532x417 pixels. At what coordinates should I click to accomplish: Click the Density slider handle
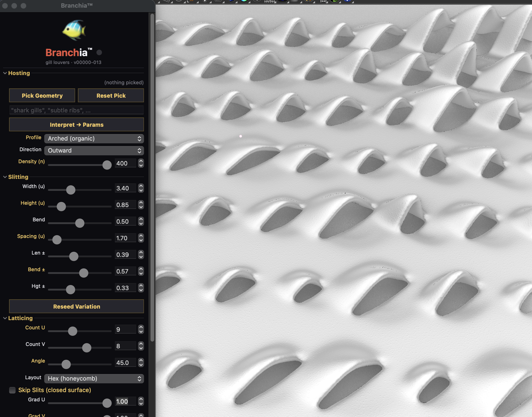point(107,165)
